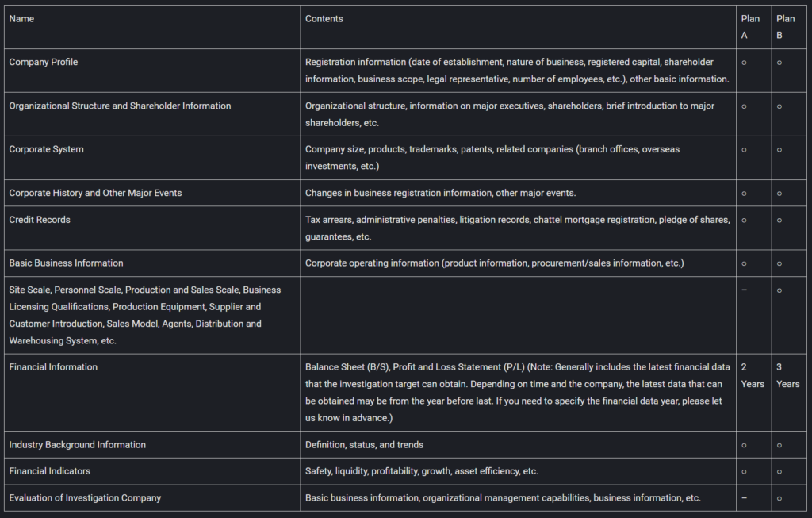Screen dimensions: 812x518
Task: Select the Basic Business Information cell
Action: tap(66, 263)
